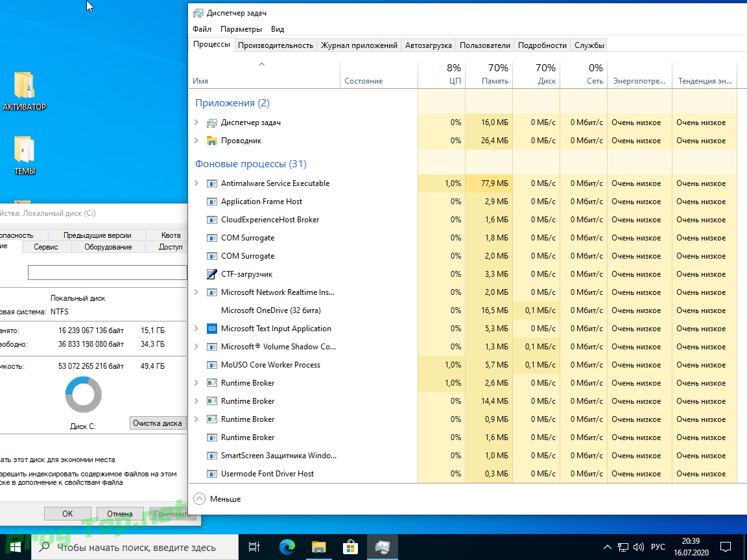
Task: Click the Очистка диска button
Action: point(158,423)
